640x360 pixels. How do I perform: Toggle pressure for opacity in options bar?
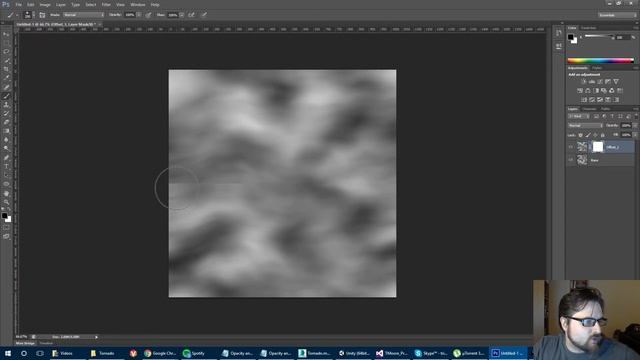pos(148,15)
